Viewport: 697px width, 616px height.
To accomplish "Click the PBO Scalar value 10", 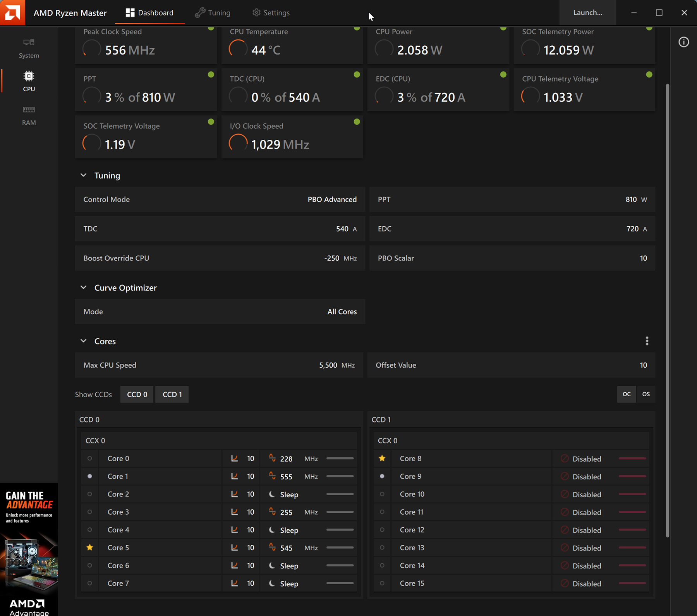I will (x=644, y=258).
